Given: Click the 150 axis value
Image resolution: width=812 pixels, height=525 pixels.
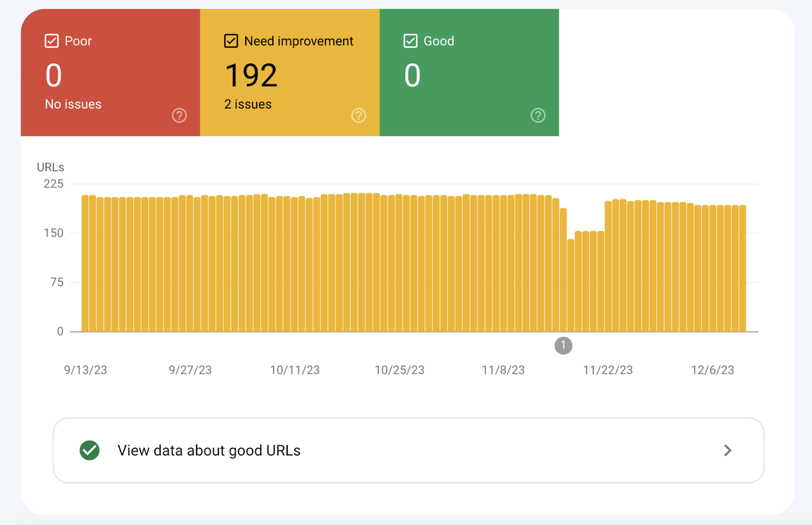Looking at the screenshot, I should [x=53, y=233].
